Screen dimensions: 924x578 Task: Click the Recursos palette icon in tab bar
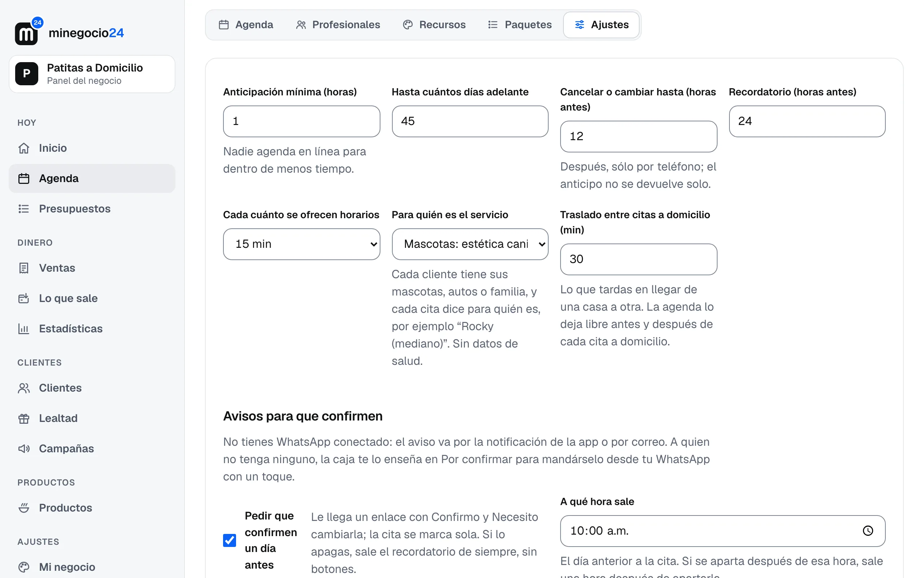[x=408, y=25]
